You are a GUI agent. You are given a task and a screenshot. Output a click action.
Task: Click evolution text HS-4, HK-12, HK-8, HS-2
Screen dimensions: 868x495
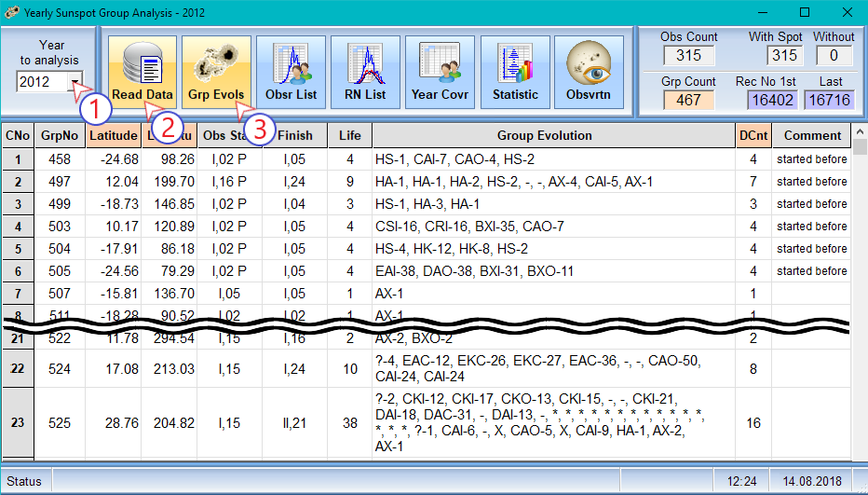451,249
